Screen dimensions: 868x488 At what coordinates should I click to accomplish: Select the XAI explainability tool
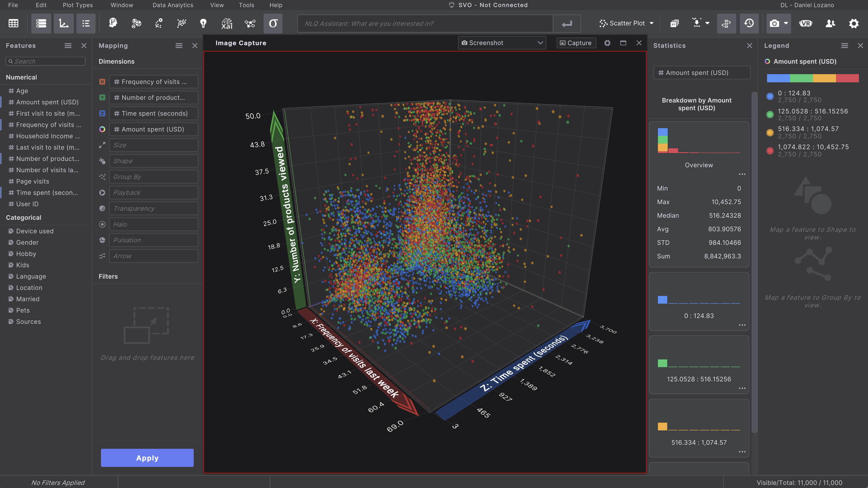227,24
